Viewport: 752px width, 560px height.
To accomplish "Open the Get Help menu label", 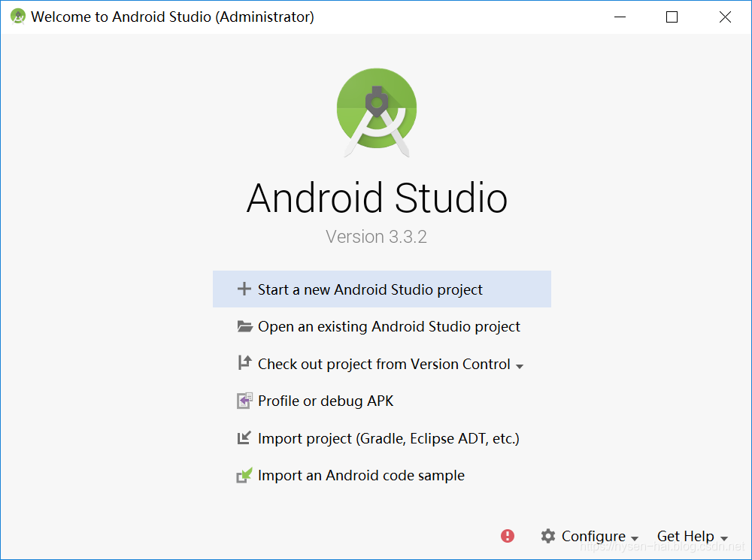I will tap(685, 536).
